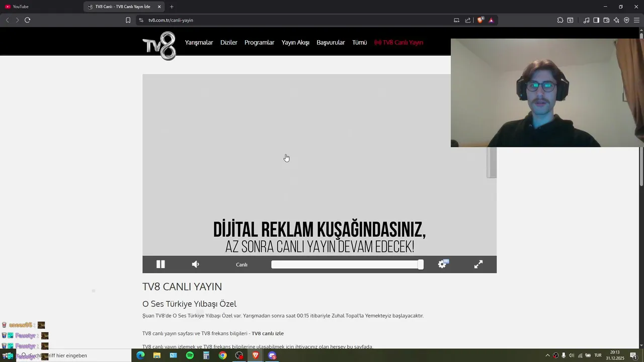Click the Brave browser taskbar icon
The height and width of the screenshot is (362, 644).
click(256, 355)
